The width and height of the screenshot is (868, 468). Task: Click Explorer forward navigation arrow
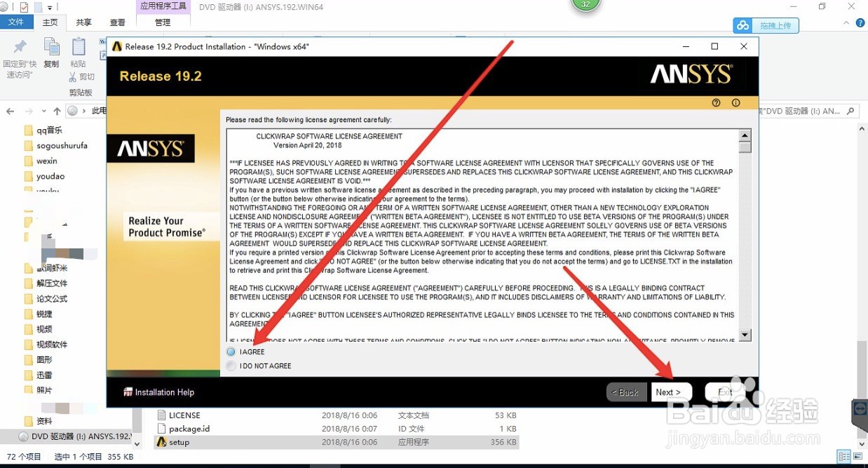29,111
